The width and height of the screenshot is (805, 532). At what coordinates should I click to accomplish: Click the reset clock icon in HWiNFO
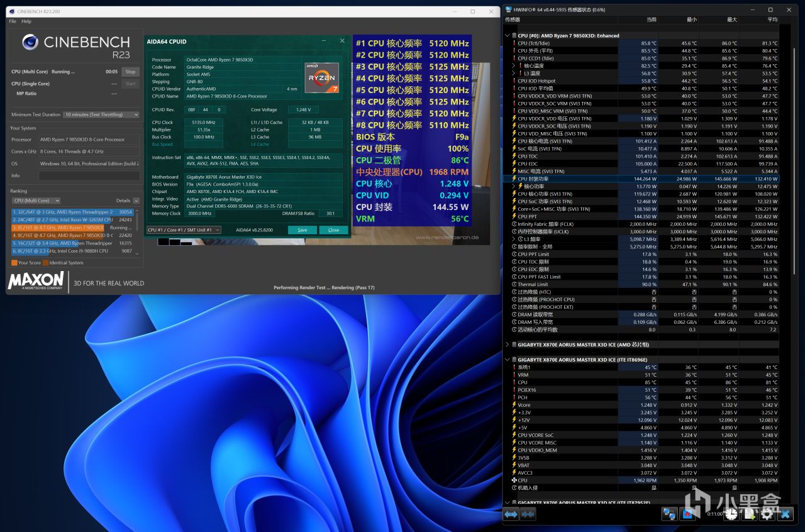click(x=731, y=514)
